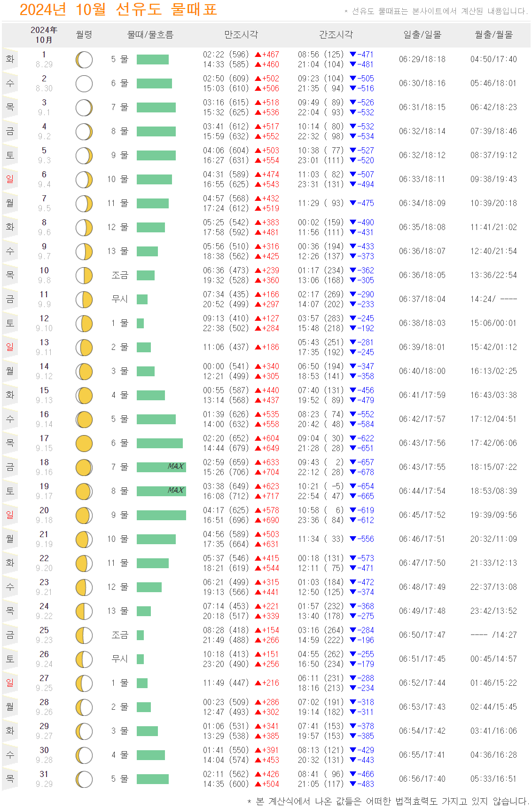Click the moonrise value 14:24/ ----
Screen dimensions: 532x809
494,299
